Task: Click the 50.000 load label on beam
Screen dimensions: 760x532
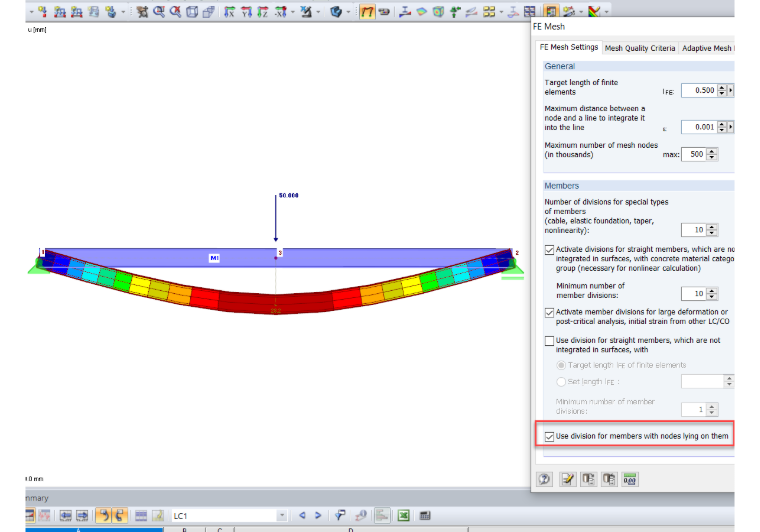Action: (x=288, y=195)
